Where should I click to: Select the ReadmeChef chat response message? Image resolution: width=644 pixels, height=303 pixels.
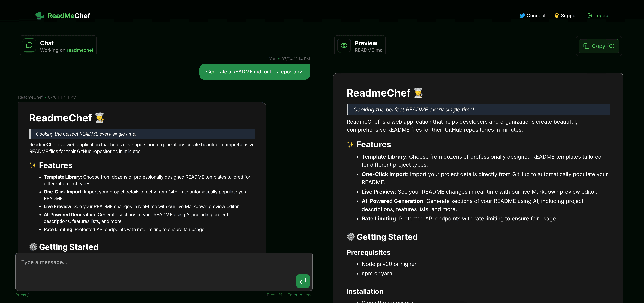(142, 175)
